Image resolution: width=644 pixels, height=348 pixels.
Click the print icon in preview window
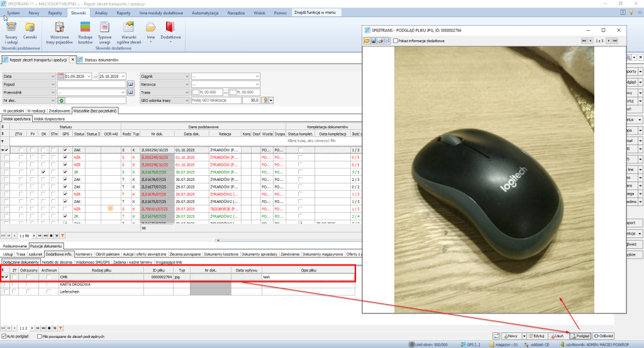point(380,41)
